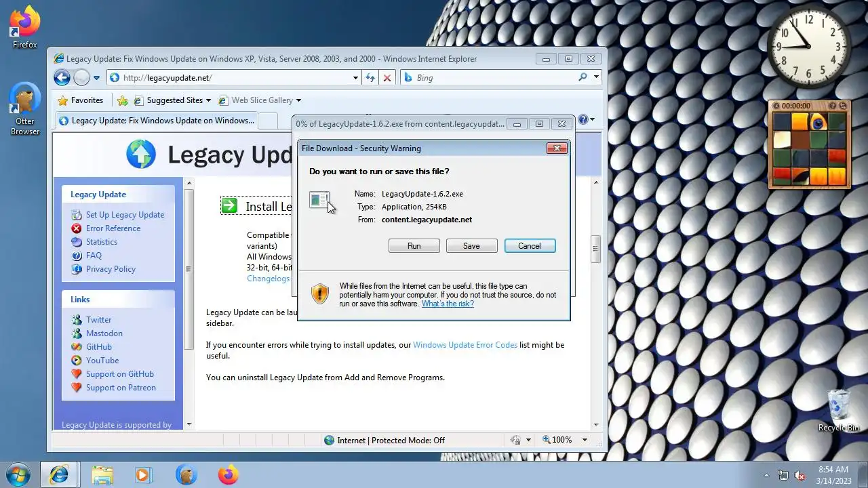Screen dimensions: 868x488
Task: Open the Favorites star button
Action: coord(81,100)
